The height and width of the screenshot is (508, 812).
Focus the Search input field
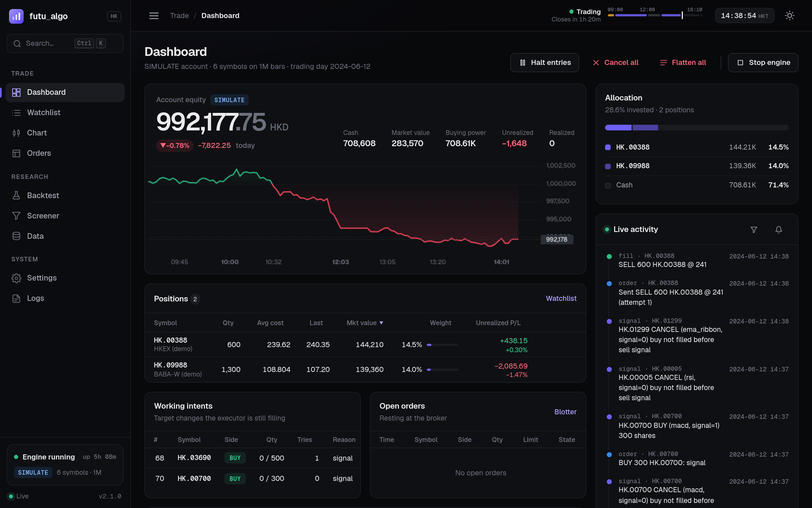tap(65, 43)
